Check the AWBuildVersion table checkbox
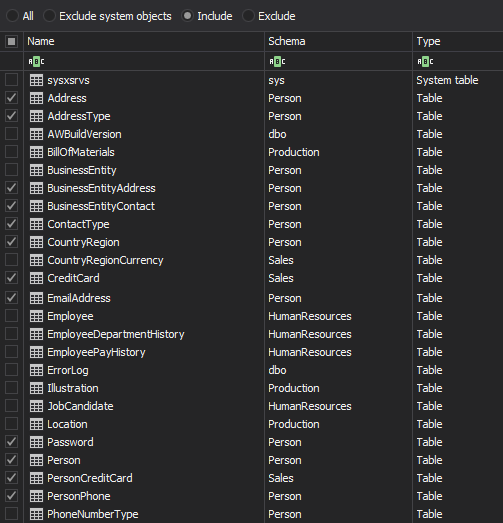The height and width of the screenshot is (523, 503). pyautogui.click(x=12, y=134)
